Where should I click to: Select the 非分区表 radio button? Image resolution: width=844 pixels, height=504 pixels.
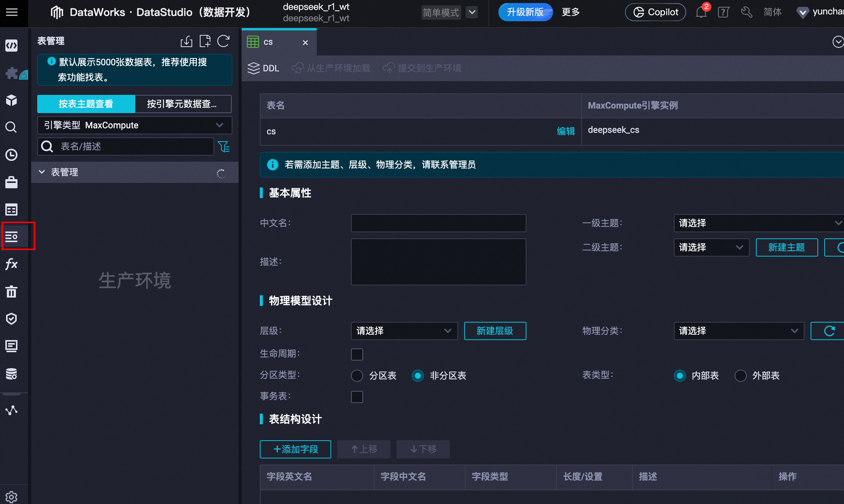[x=418, y=376]
